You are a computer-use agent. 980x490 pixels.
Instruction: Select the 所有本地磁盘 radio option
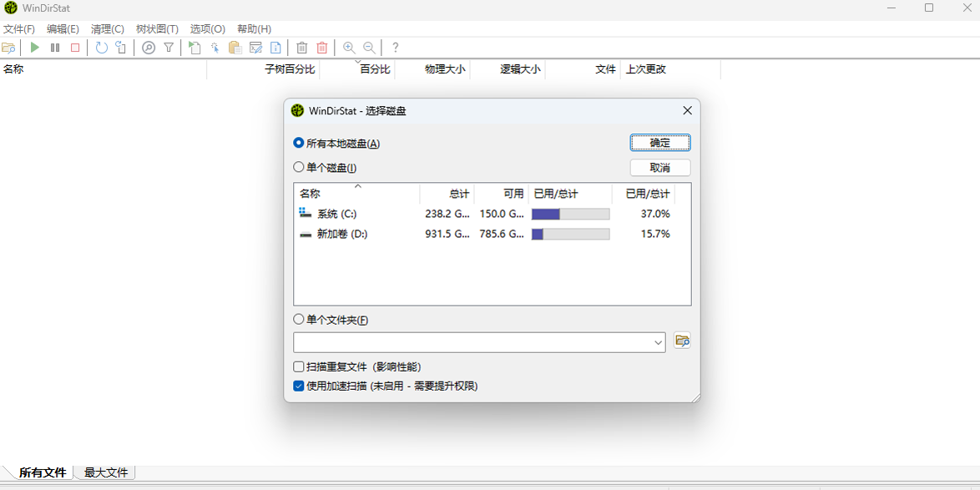299,144
